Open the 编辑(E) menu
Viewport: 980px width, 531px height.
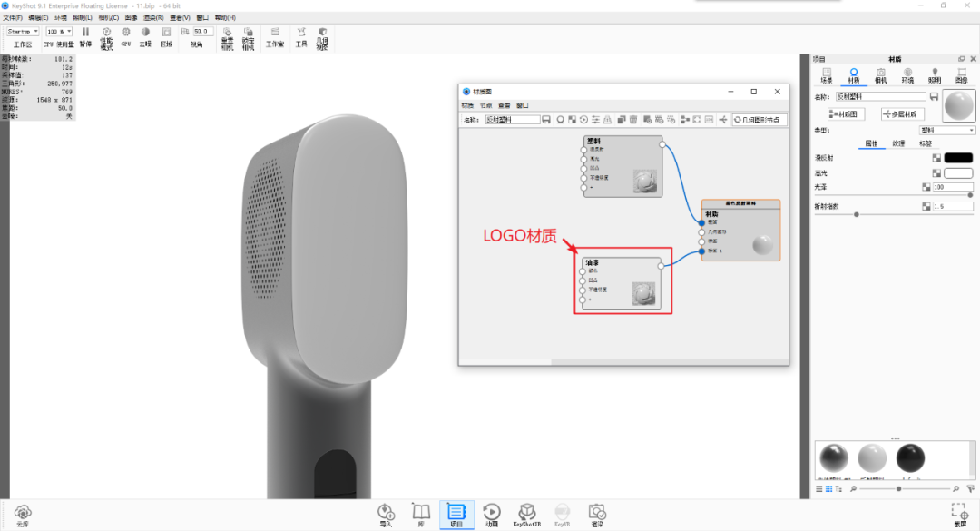point(38,17)
